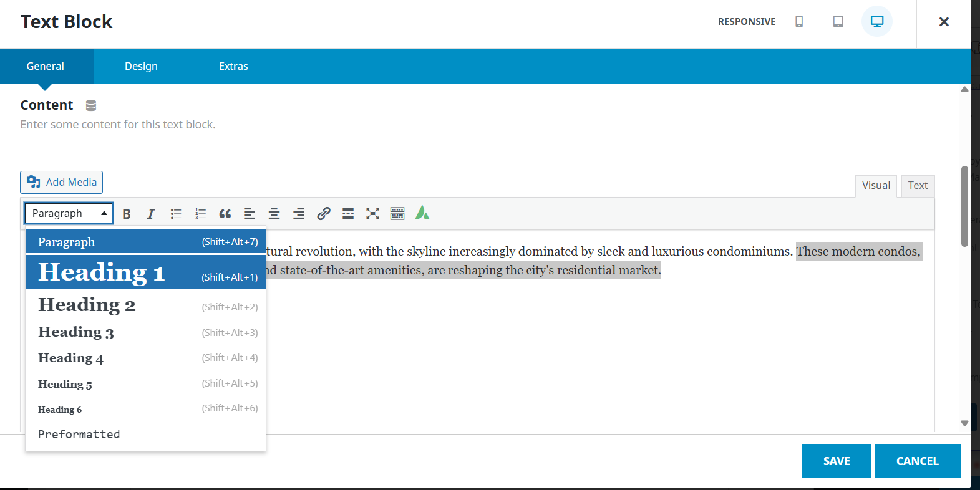
Task: Apply blockquote formatting
Action: [x=225, y=214]
